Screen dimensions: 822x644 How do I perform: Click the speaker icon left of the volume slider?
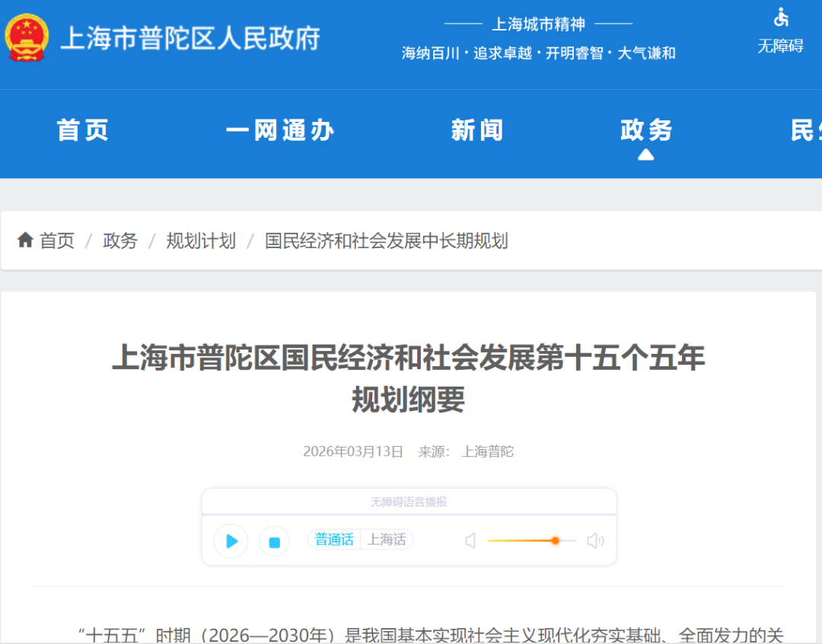pos(470,540)
